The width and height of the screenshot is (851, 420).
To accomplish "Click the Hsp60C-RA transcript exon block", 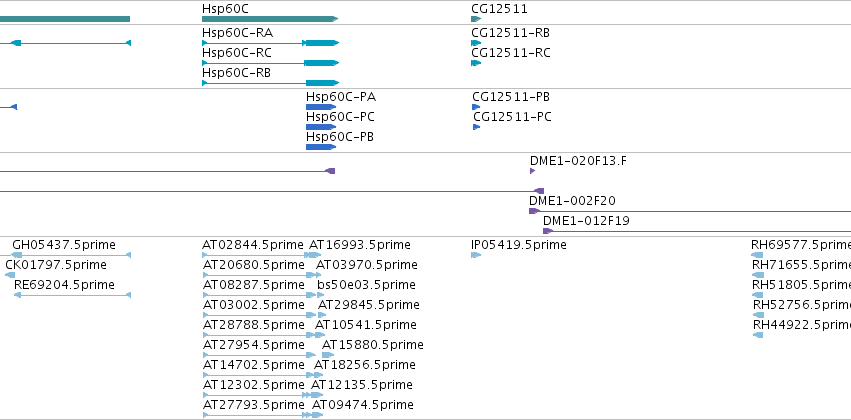I will click(x=322, y=43).
